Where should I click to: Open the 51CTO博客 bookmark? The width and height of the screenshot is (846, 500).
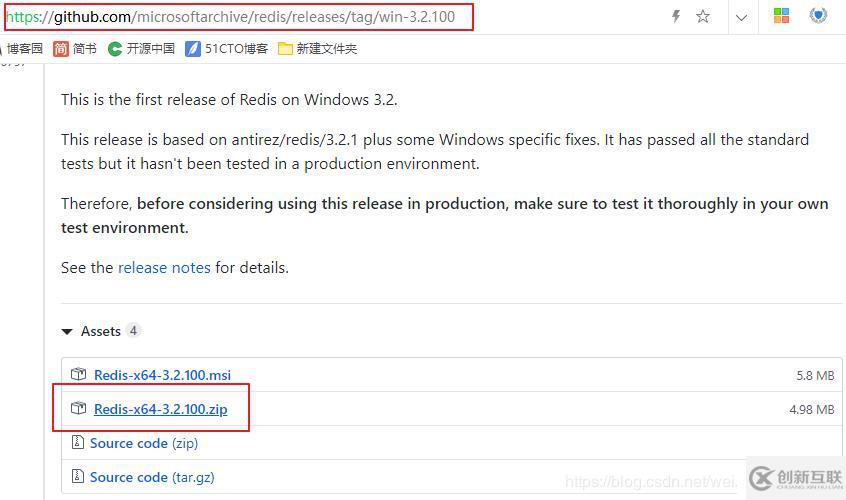coord(226,49)
